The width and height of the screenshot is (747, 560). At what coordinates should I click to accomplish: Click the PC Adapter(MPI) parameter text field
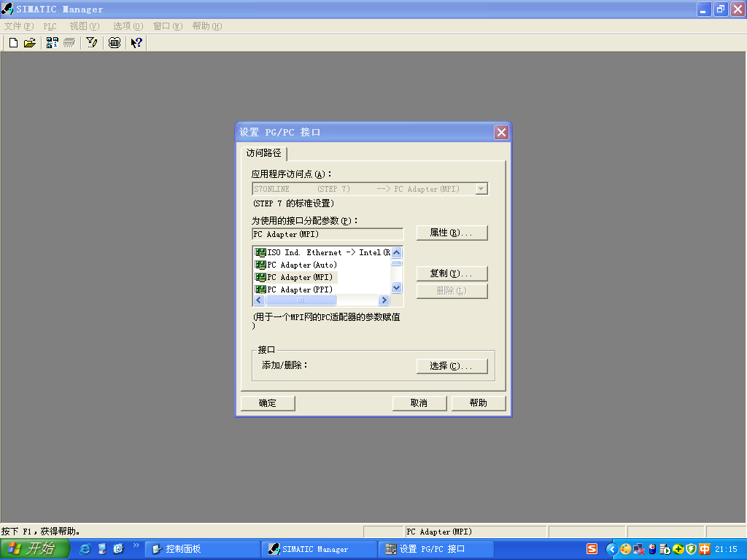pos(327,234)
